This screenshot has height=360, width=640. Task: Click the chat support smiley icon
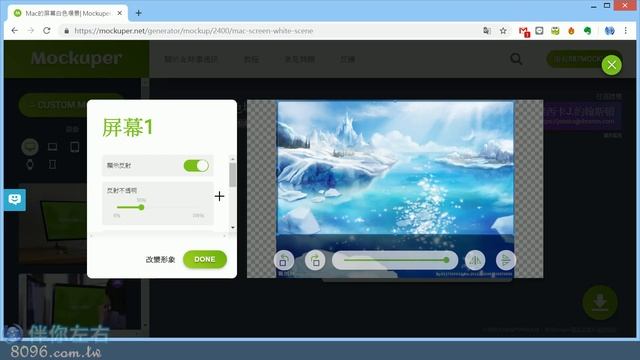click(15, 200)
